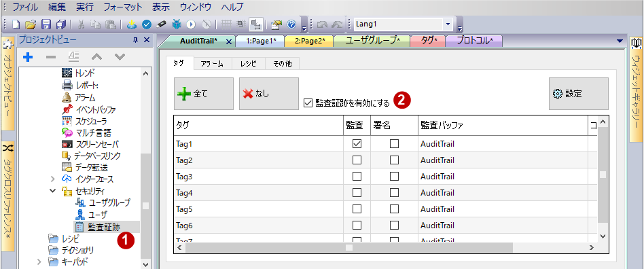Uncheck the 監査 checkbox for Tag1
Image resolution: width=644 pixels, height=269 pixels.
357,144
